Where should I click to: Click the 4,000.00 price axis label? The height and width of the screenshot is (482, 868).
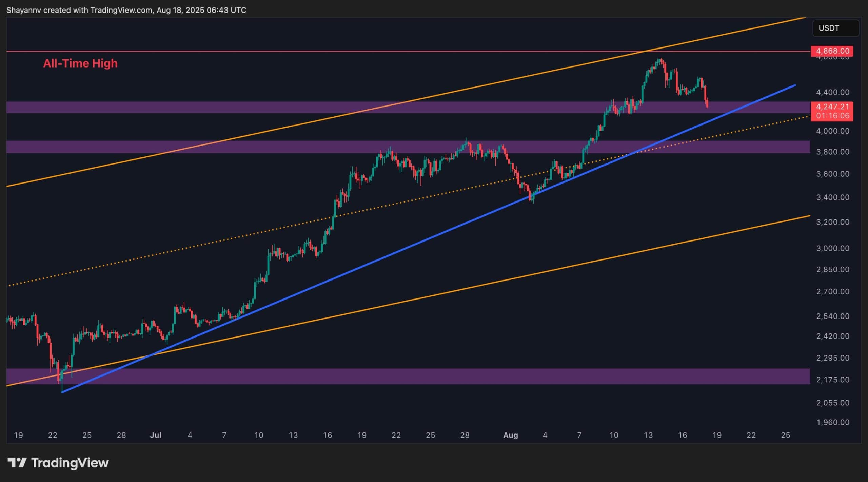coord(832,131)
